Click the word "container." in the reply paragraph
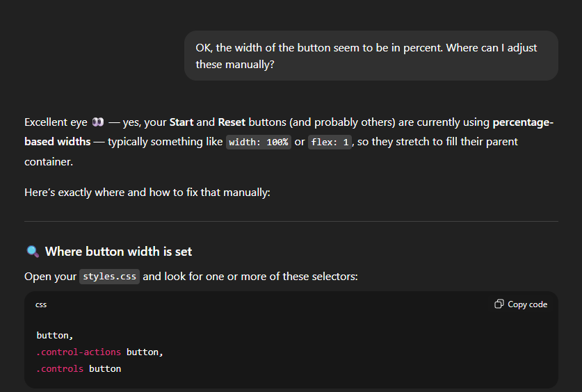The height and width of the screenshot is (392, 582). tap(49, 161)
